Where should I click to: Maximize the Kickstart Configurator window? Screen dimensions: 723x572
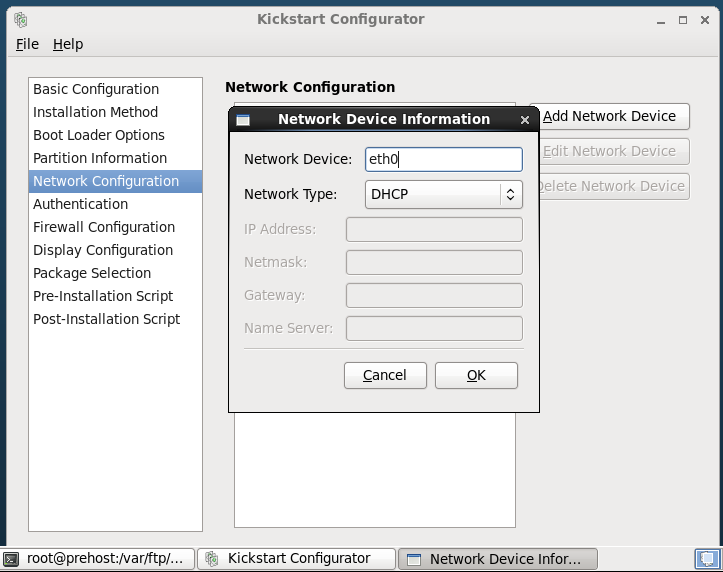point(683,20)
